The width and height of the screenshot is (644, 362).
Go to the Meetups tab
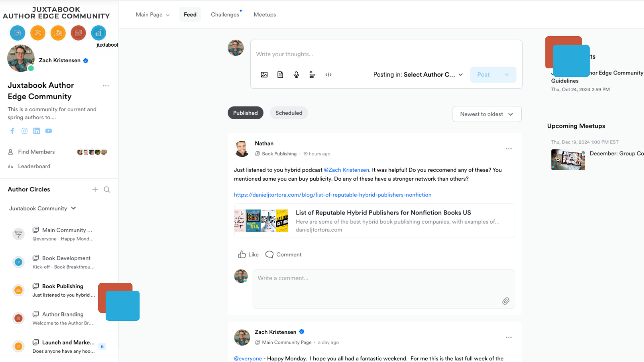click(x=265, y=15)
